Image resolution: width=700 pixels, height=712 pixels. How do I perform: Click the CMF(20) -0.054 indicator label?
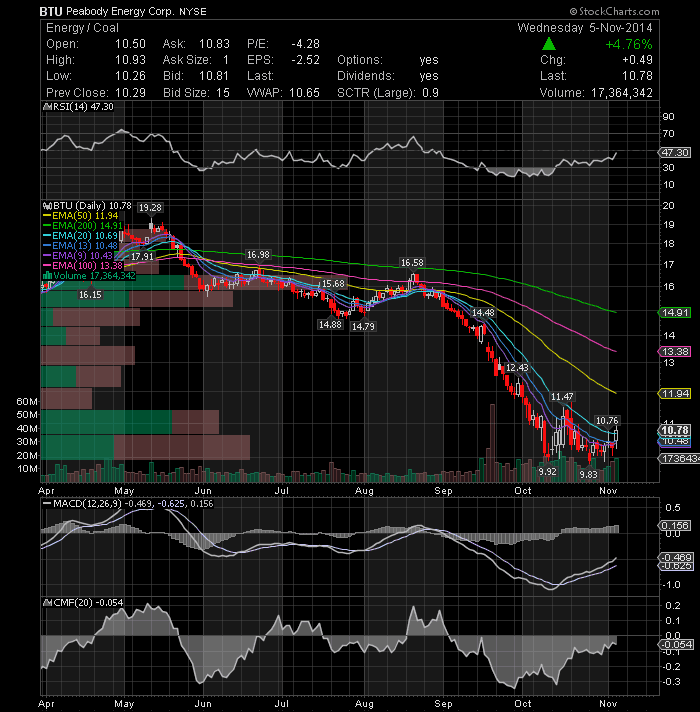[83, 603]
